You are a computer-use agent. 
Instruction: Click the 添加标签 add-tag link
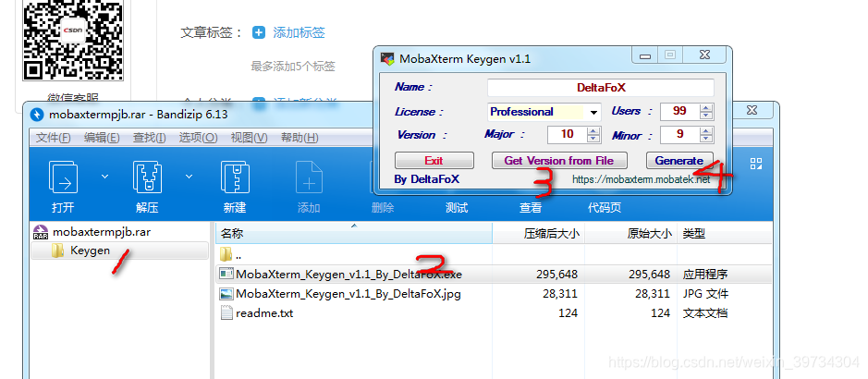[x=299, y=32]
